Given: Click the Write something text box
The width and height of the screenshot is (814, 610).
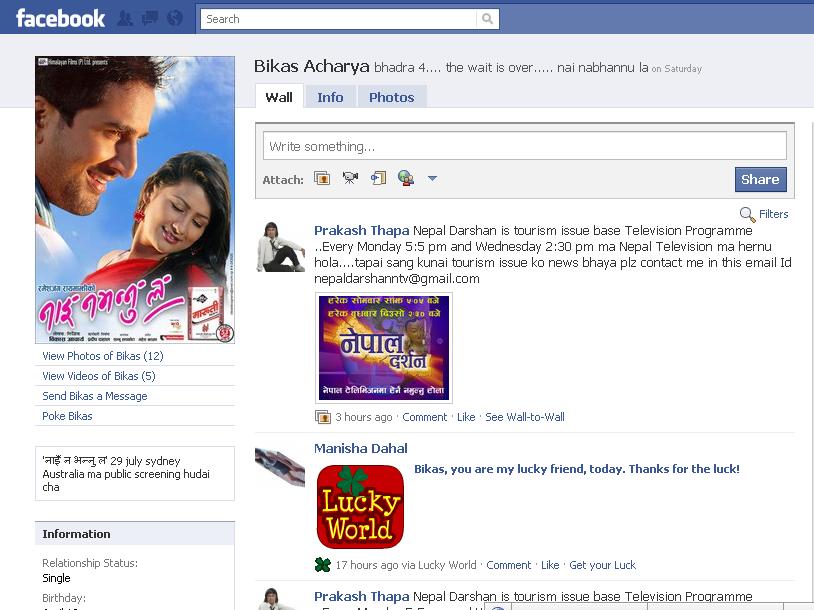Looking at the screenshot, I should (525, 146).
